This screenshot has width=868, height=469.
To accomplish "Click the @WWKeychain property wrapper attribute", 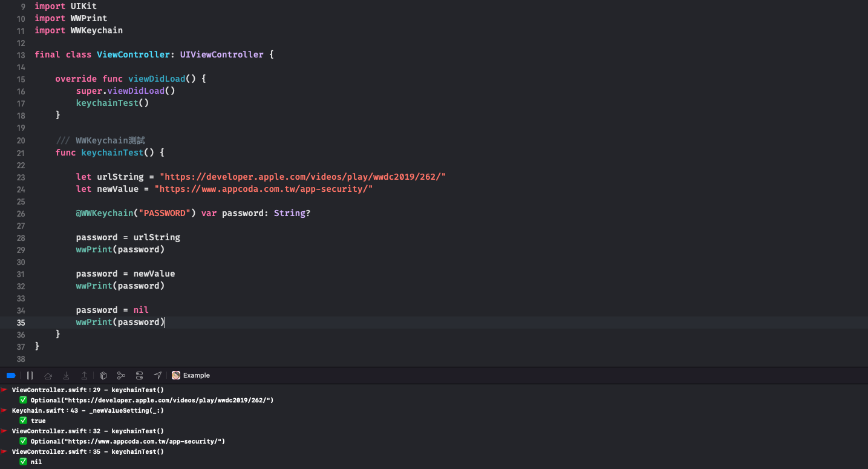I will pyautogui.click(x=104, y=213).
